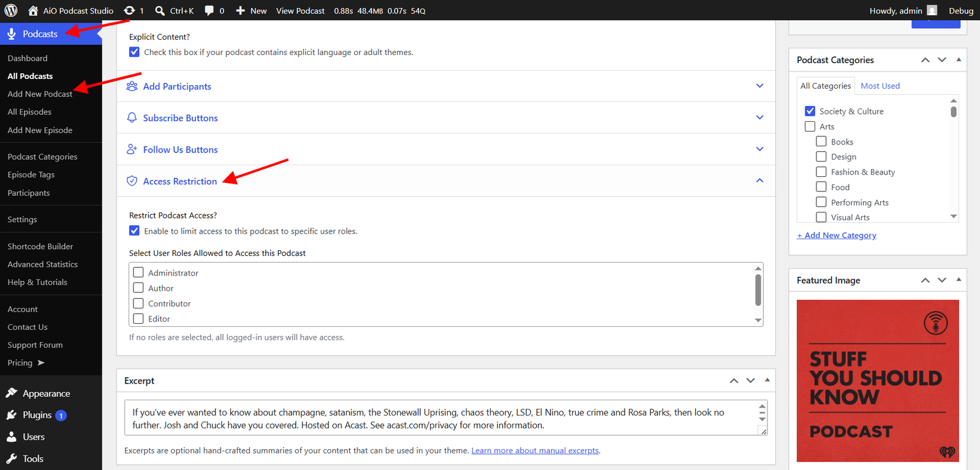Image resolution: width=980 pixels, height=470 pixels.
Task: Switch to Most Used tab
Action: [x=880, y=86]
